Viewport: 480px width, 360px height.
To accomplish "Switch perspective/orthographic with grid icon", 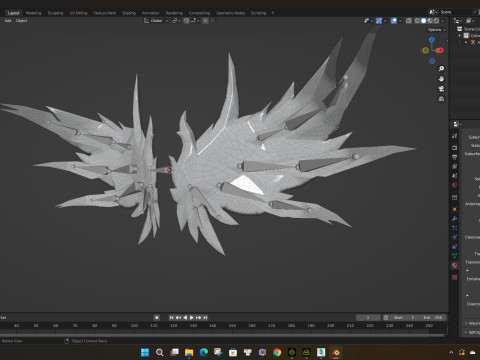I will click(x=441, y=99).
